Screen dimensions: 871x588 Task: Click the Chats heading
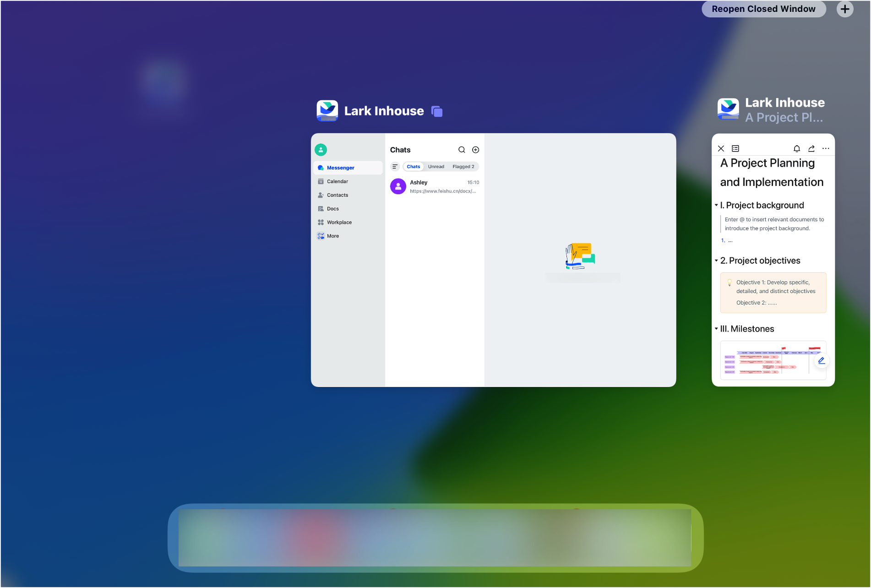400,150
